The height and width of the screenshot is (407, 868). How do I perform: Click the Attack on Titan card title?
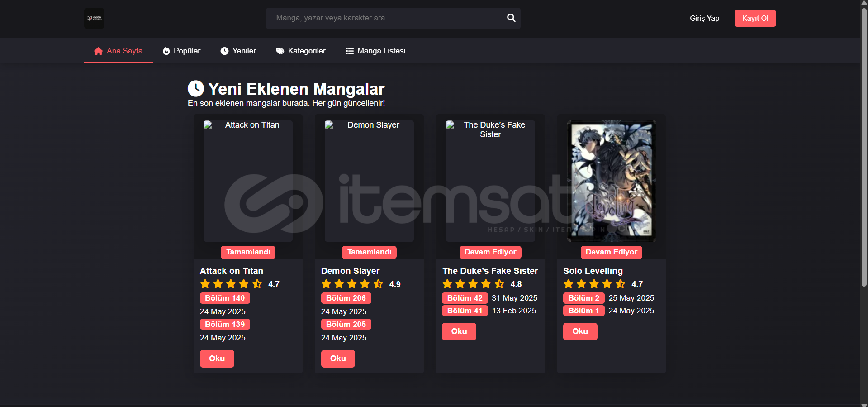click(x=232, y=271)
